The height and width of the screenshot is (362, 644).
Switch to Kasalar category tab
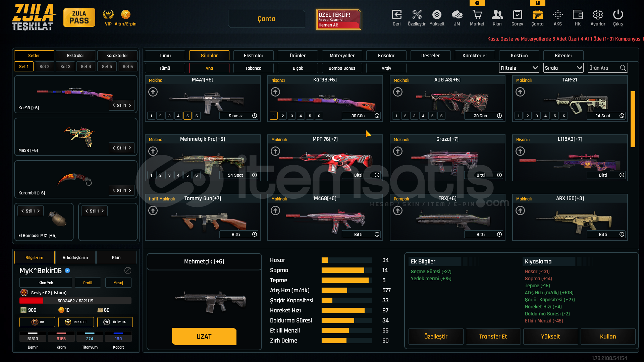[386, 55]
